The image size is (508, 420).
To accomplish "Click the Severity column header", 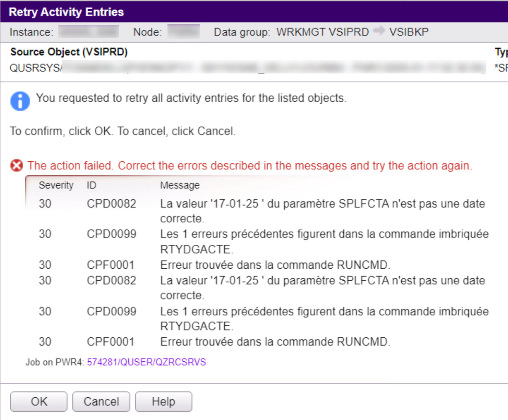I will tap(56, 185).
